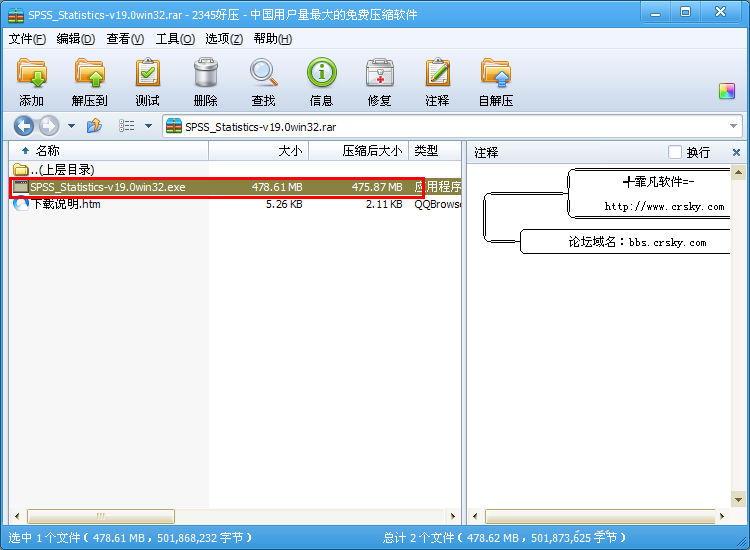The image size is (750, 550).
Task: Open the 查看(V) menu
Action: coord(125,39)
